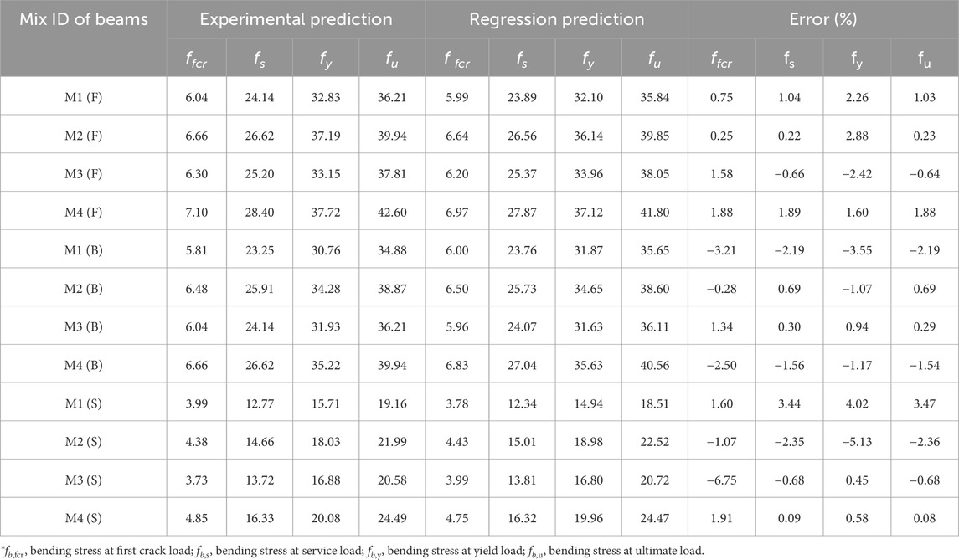
Task: Select the 'Mix ID of beams' header cell
Action: (83, 19)
